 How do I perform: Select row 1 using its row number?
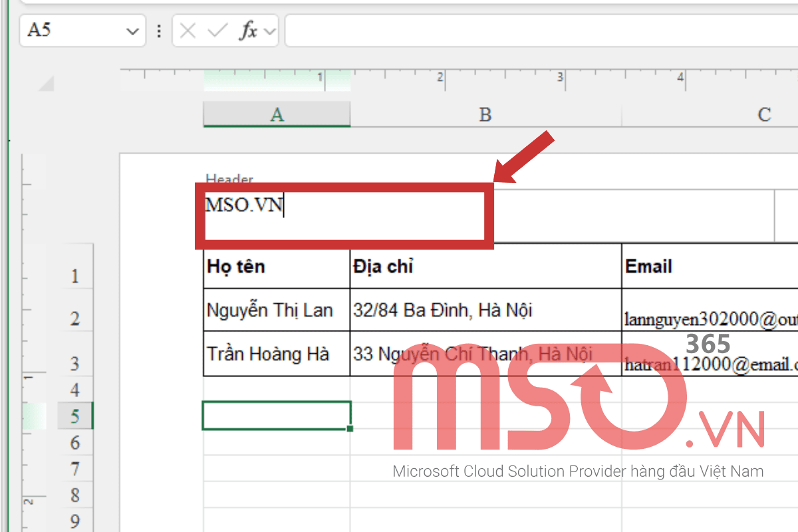[x=74, y=276]
